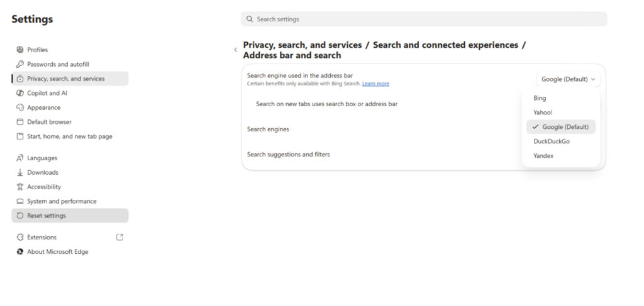
Task: Click the Downloads arrow icon
Action: click(19, 172)
